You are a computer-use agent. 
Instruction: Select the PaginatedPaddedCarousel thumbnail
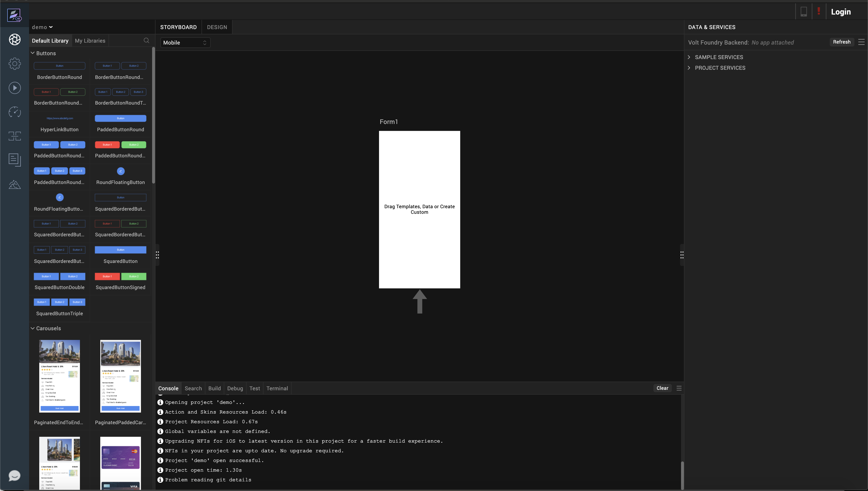pos(120,376)
